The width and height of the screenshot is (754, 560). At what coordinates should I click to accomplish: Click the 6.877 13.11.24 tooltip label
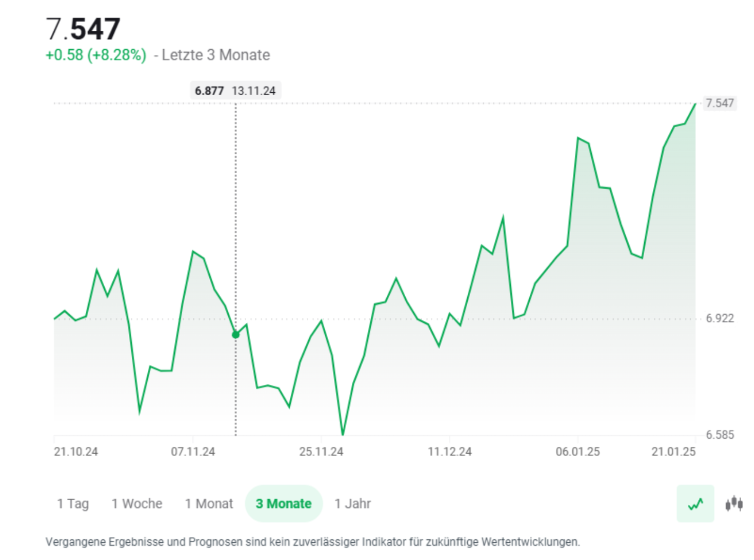[x=235, y=90]
